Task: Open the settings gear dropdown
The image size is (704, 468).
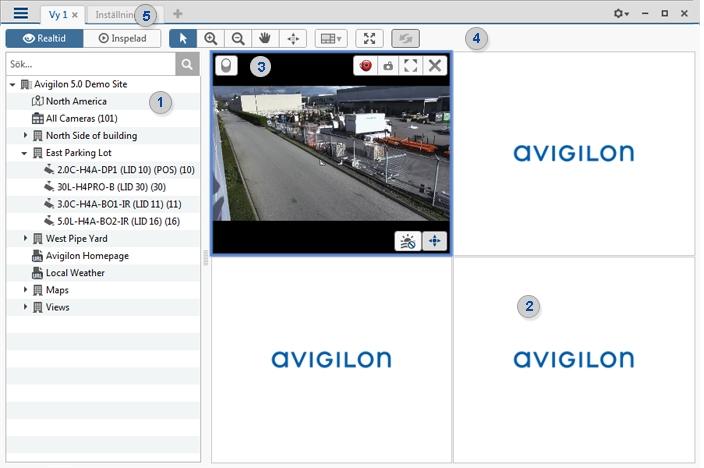Action: [x=621, y=13]
